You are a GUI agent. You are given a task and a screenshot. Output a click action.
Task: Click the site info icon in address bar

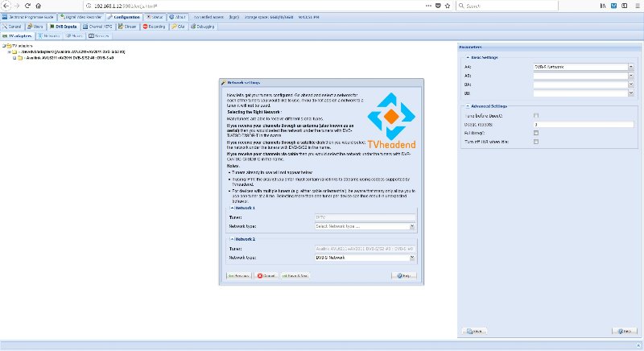[89, 6]
